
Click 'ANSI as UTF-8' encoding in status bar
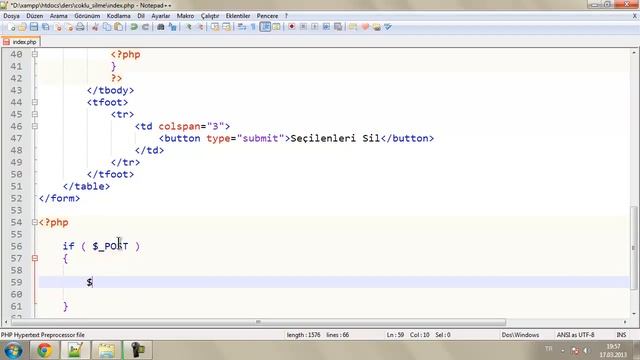(x=575, y=335)
